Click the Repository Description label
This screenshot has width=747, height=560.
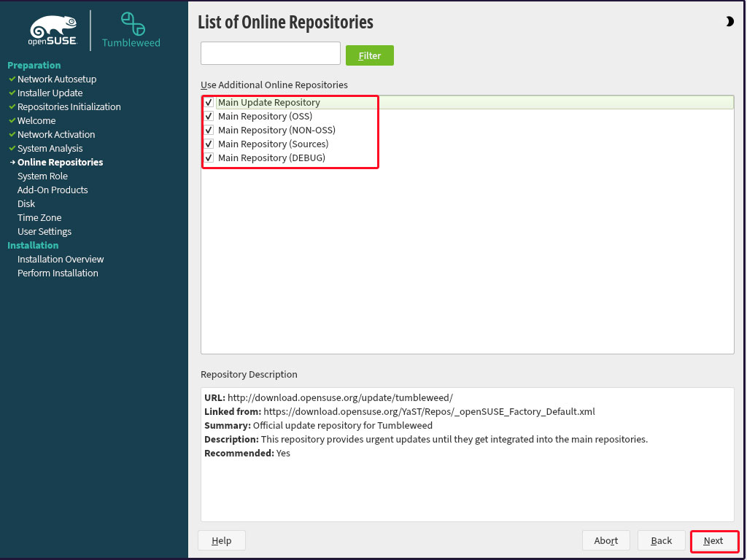(249, 374)
